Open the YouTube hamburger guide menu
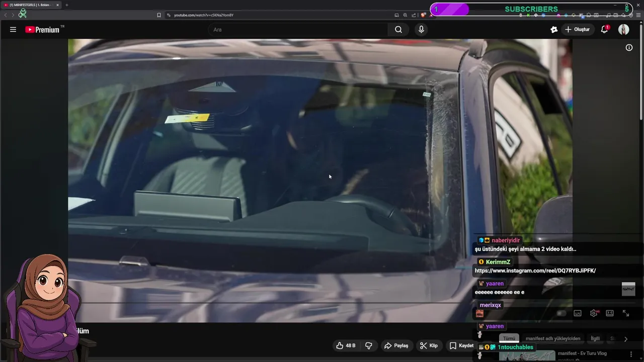Screen dimensions: 644x362 [13, 30]
